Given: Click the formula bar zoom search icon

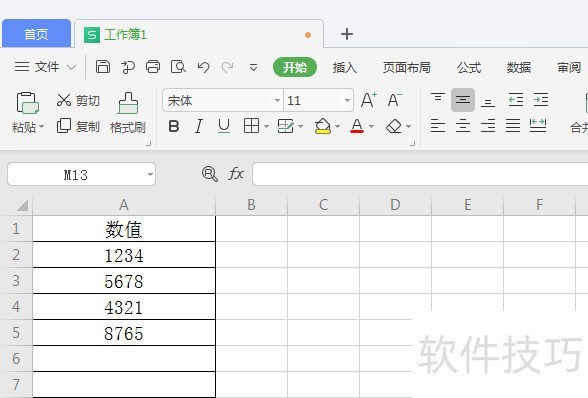Looking at the screenshot, I should tap(210, 174).
